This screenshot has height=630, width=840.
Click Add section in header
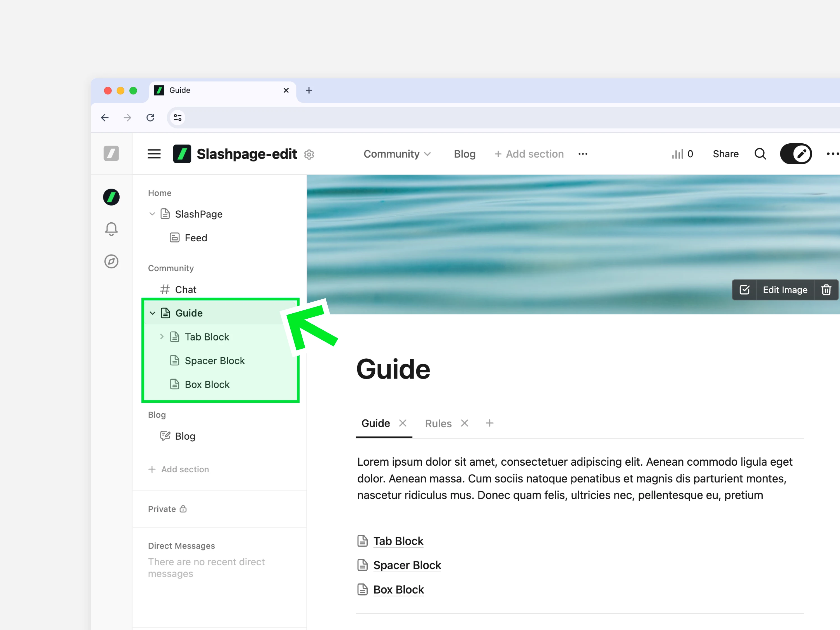[x=529, y=154]
